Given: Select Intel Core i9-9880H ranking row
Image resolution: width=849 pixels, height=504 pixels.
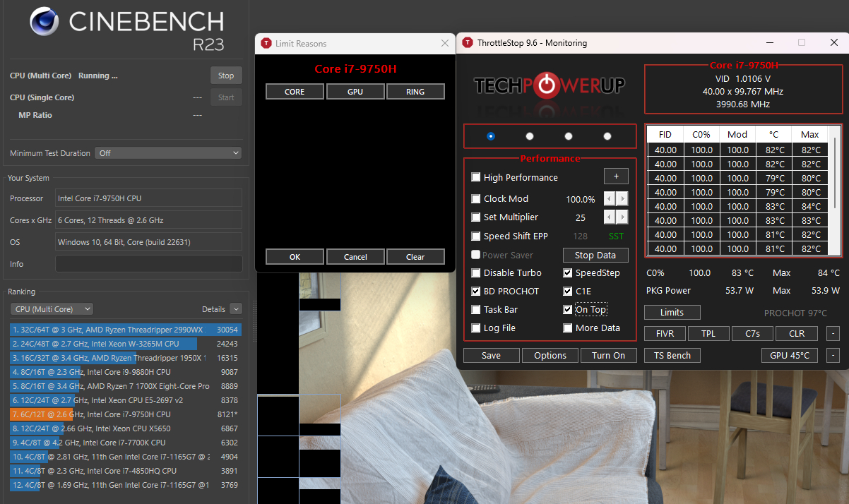Looking at the screenshot, I should pyautogui.click(x=126, y=372).
